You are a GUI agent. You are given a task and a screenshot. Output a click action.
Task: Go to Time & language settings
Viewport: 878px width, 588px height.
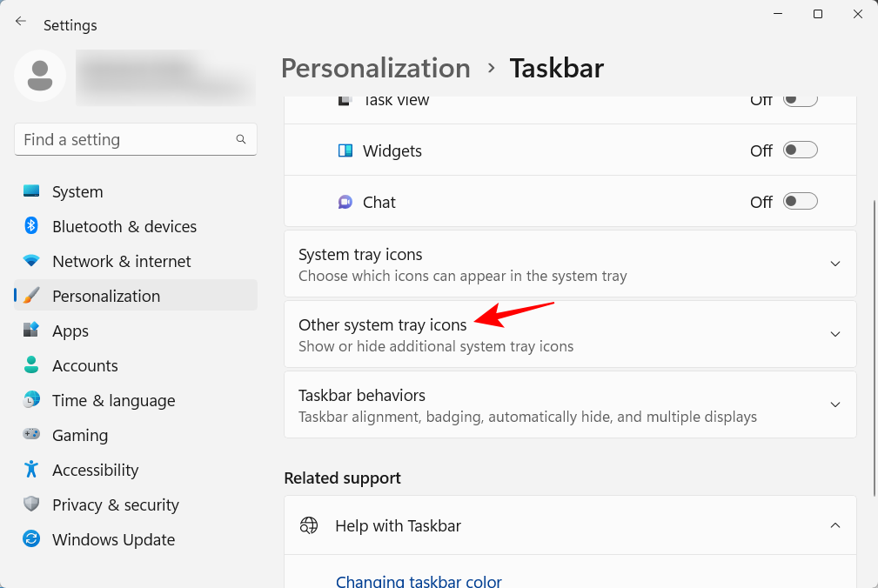pos(113,400)
